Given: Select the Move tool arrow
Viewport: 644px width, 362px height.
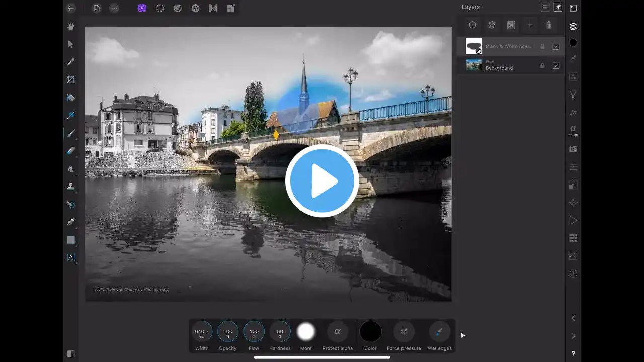Looking at the screenshot, I should click(x=71, y=44).
